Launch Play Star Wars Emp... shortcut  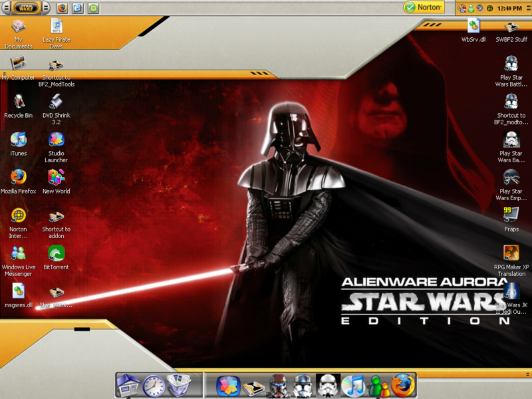511,186
